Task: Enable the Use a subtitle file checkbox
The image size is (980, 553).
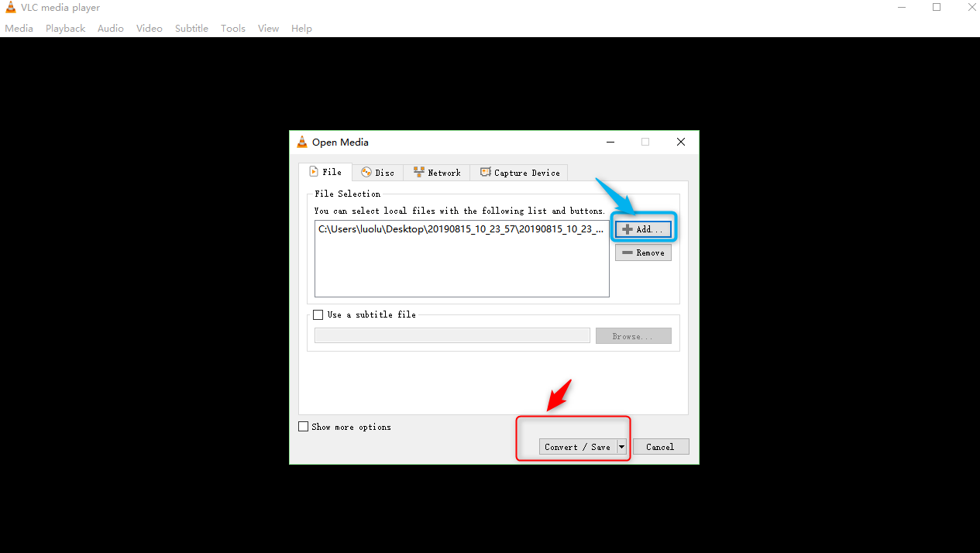Action: coord(318,315)
